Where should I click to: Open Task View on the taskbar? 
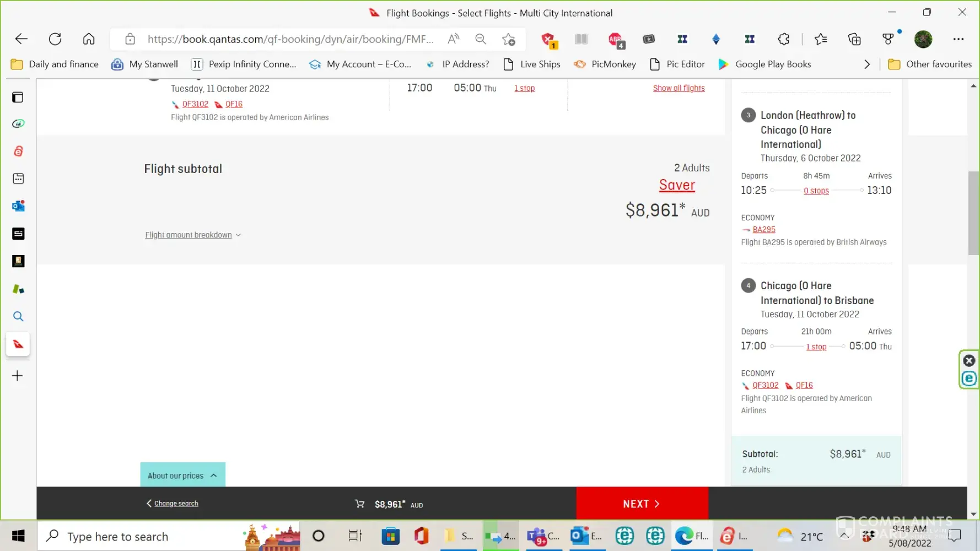coord(355,536)
